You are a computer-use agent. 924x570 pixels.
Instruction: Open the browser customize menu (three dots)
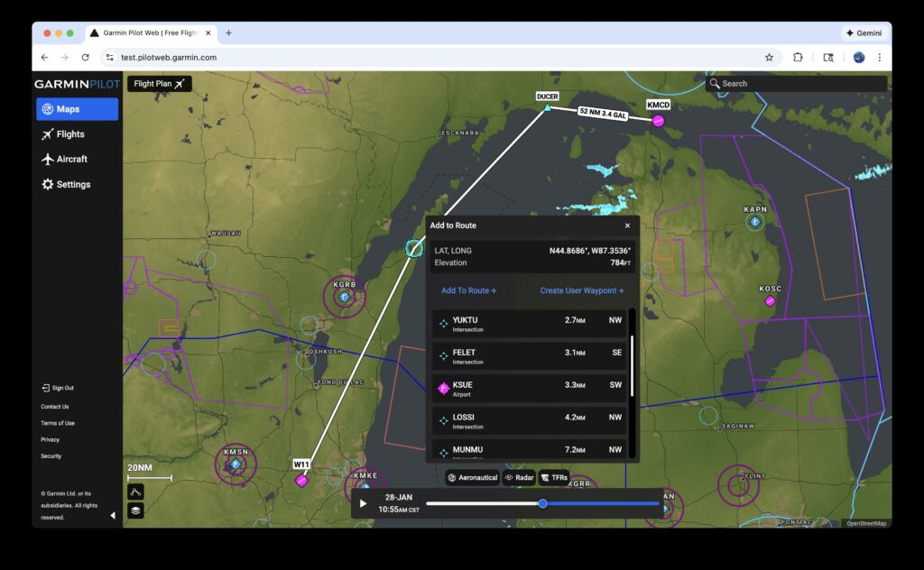coord(880,57)
